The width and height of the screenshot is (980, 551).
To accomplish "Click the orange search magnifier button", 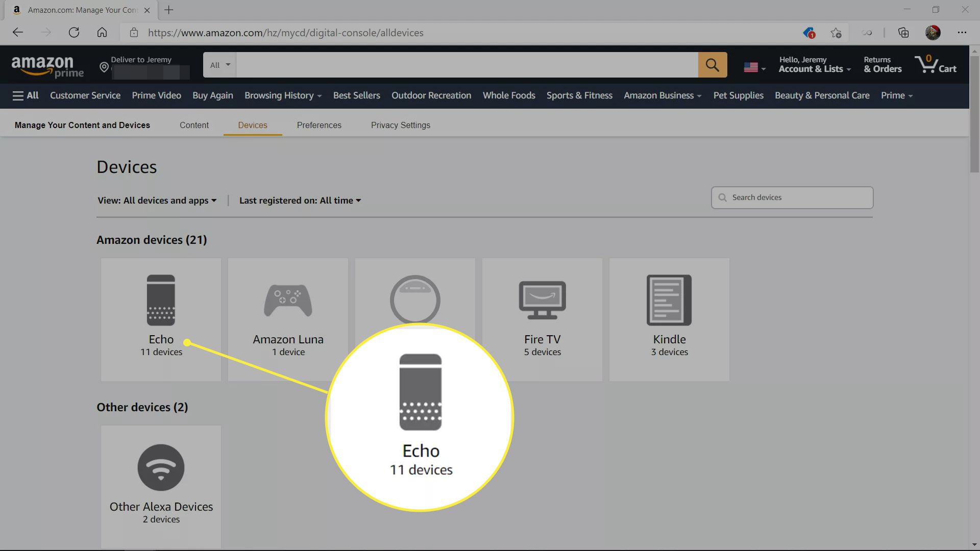I will pyautogui.click(x=712, y=65).
